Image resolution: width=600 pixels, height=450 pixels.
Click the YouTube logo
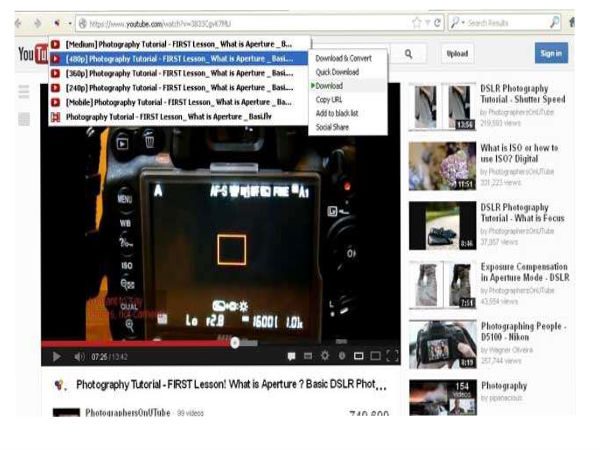pyautogui.click(x=33, y=54)
